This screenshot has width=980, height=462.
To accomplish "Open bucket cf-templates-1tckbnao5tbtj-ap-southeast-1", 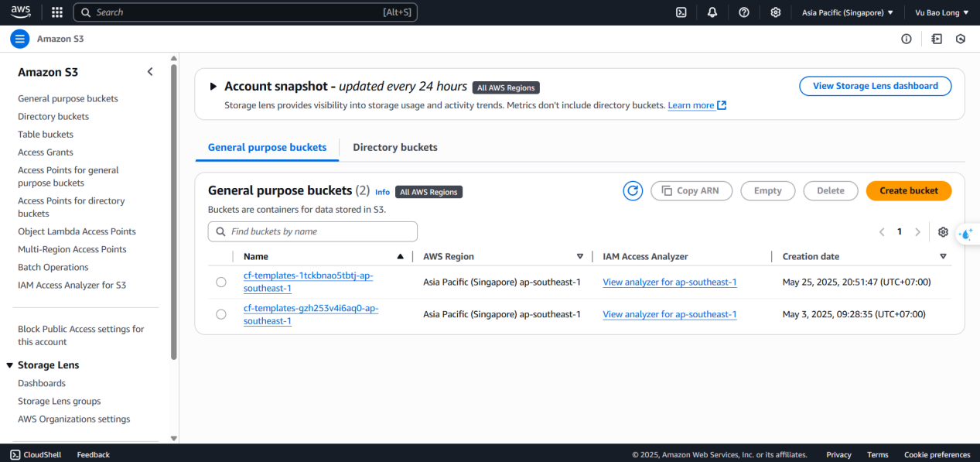I will pyautogui.click(x=309, y=282).
